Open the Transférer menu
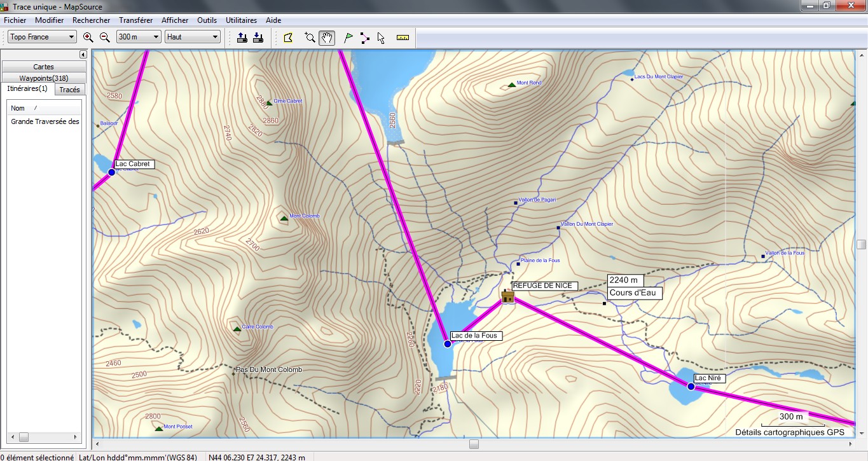The width and height of the screenshot is (868, 461). click(x=135, y=20)
